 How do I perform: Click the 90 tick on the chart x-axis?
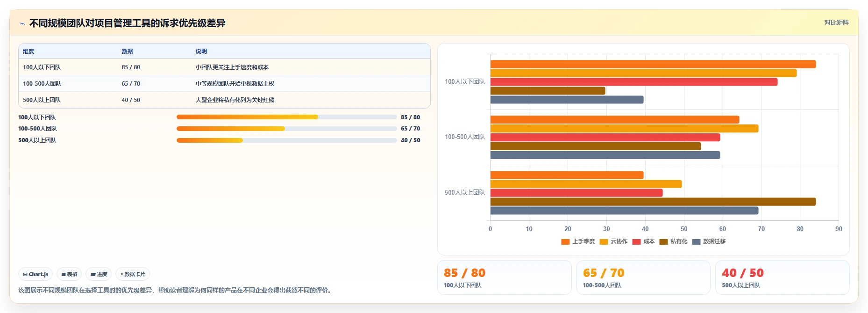point(839,229)
